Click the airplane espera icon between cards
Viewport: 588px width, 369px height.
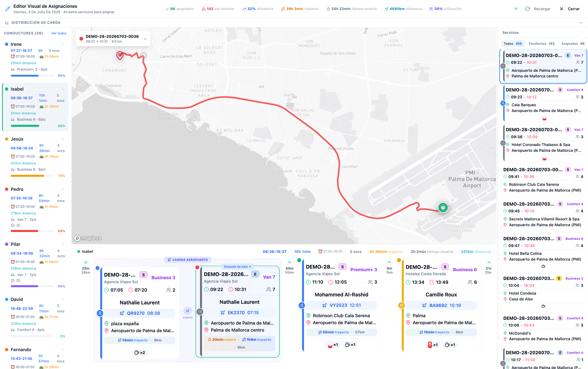(188, 311)
